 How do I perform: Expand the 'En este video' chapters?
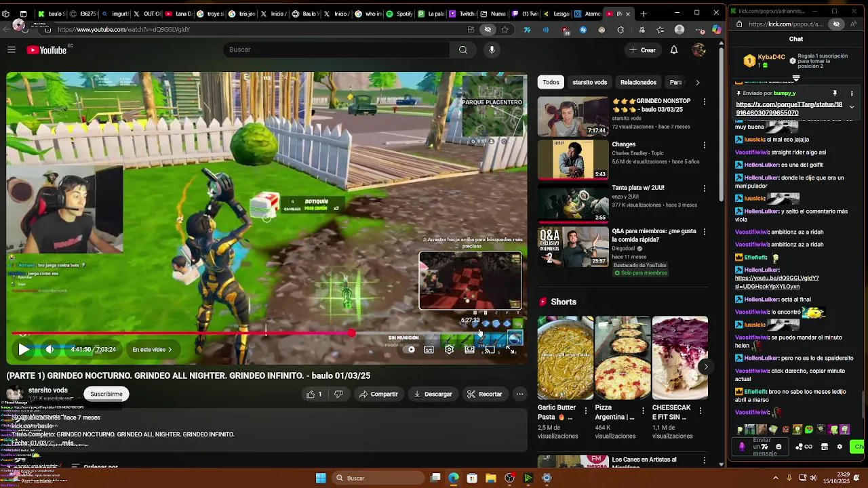(x=152, y=350)
